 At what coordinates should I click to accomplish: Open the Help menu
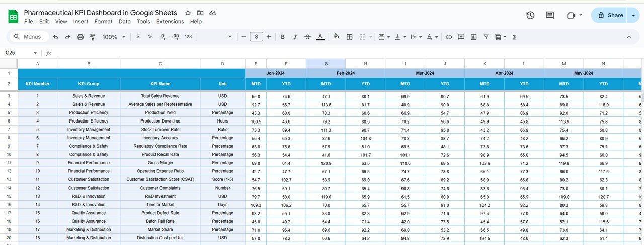click(196, 22)
